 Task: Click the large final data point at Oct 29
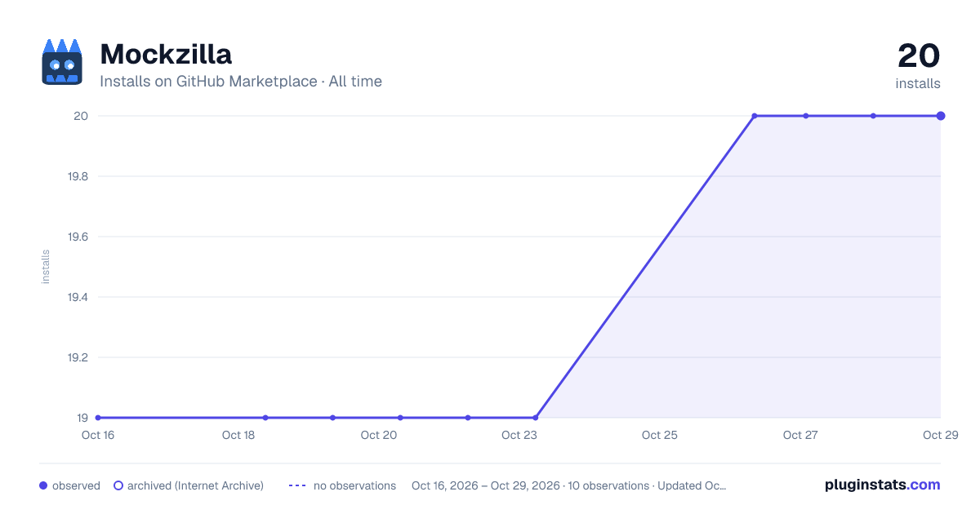941,116
